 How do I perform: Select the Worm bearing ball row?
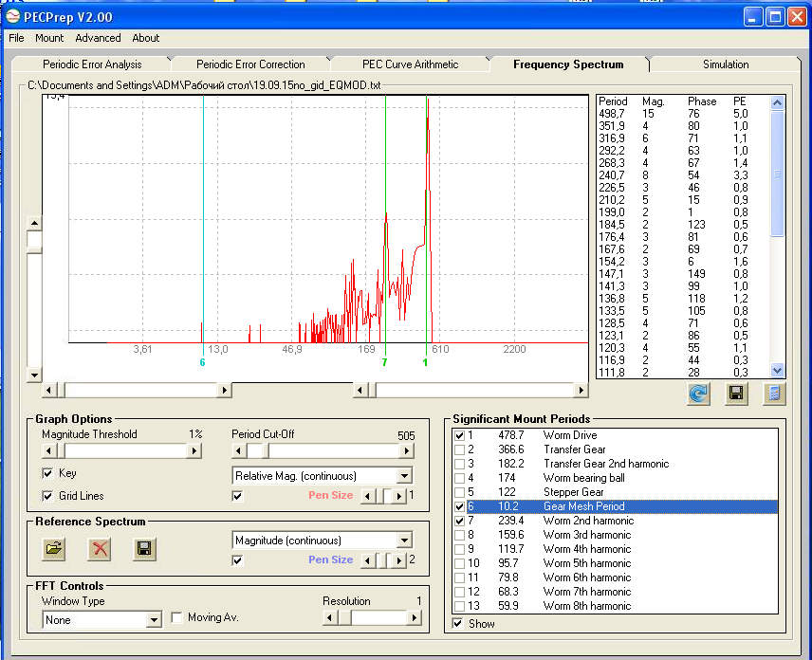616,478
